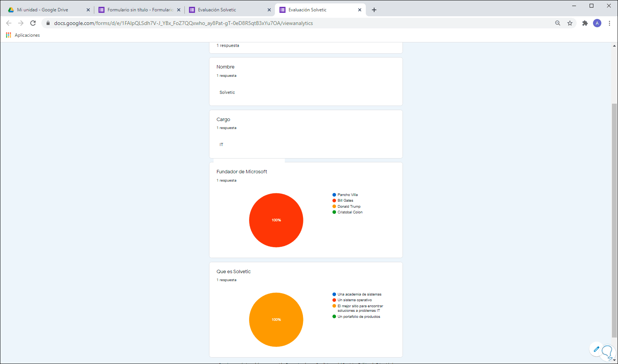Maximize the Chrome window
The height and width of the screenshot is (364, 618).
click(591, 6)
